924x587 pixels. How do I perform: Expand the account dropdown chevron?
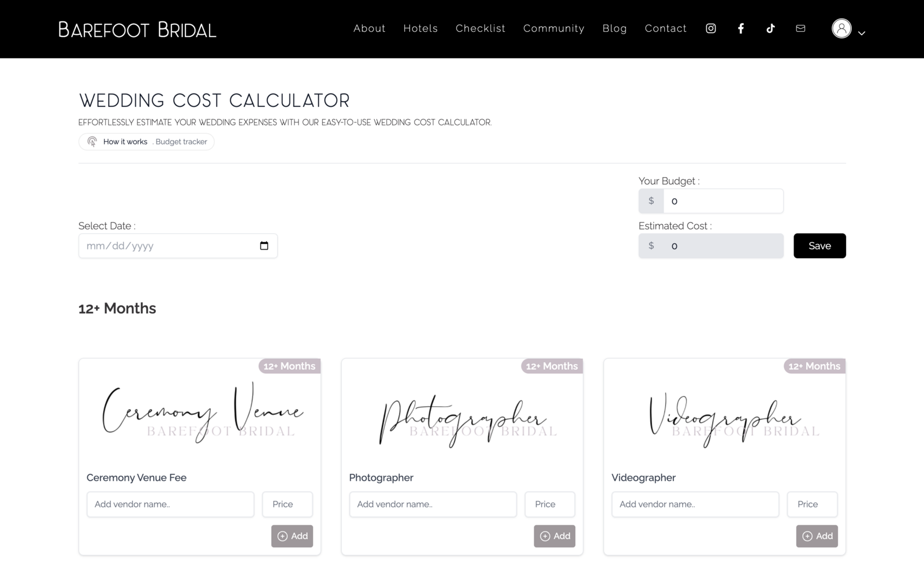click(x=862, y=34)
